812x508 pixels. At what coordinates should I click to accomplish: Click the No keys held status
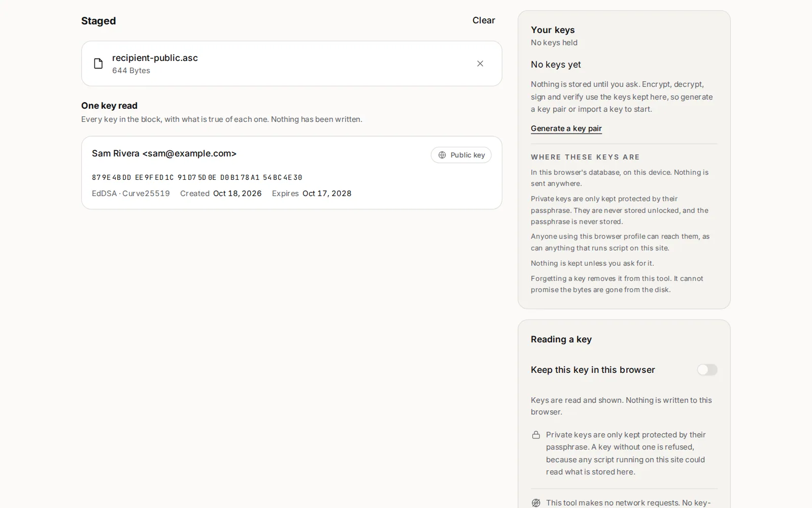[554, 43]
